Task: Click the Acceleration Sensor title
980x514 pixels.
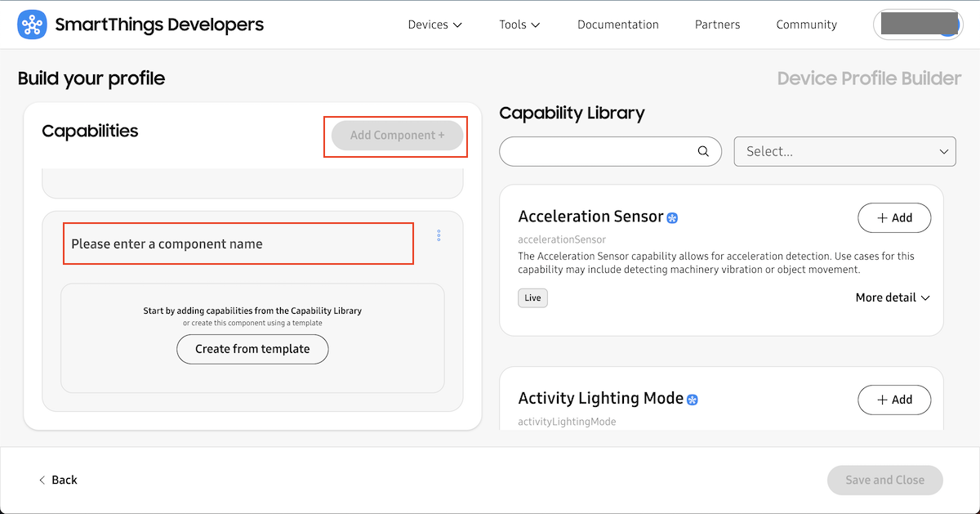Action: tap(590, 217)
